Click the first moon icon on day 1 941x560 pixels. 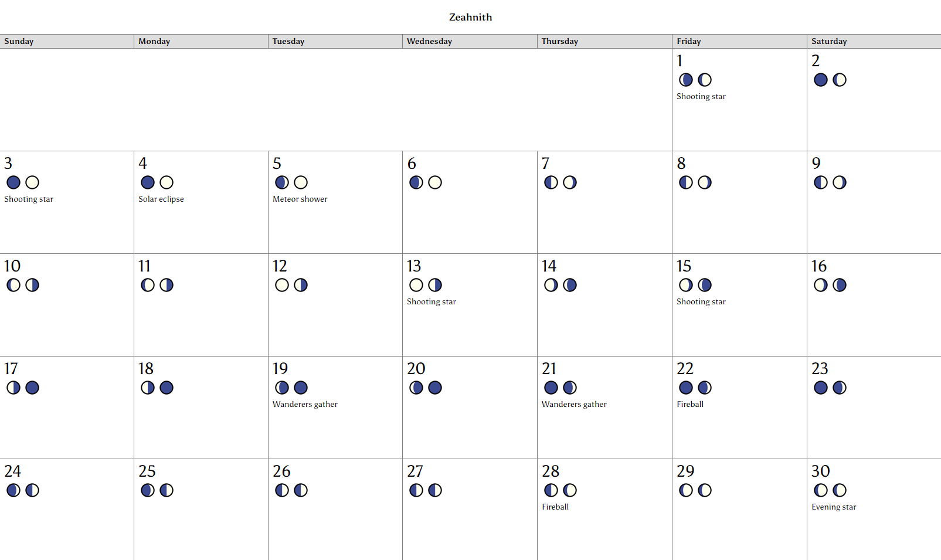tap(685, 80)
